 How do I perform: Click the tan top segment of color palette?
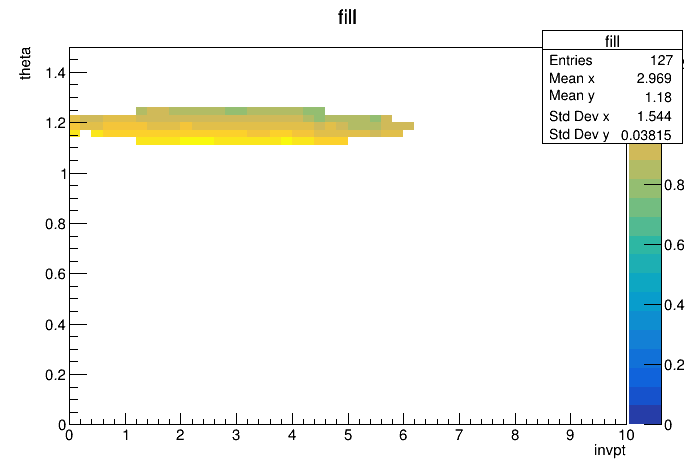click(645, 151)
